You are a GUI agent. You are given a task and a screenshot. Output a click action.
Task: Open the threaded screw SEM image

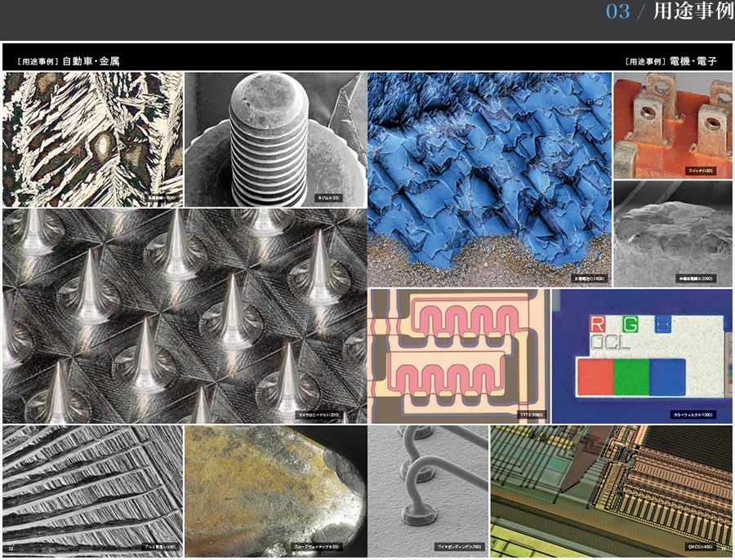click(x=275, y=139)
